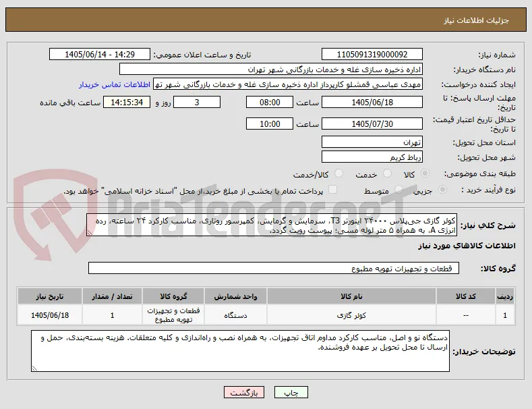Click the delivery province field تهران

coord(372,142)
